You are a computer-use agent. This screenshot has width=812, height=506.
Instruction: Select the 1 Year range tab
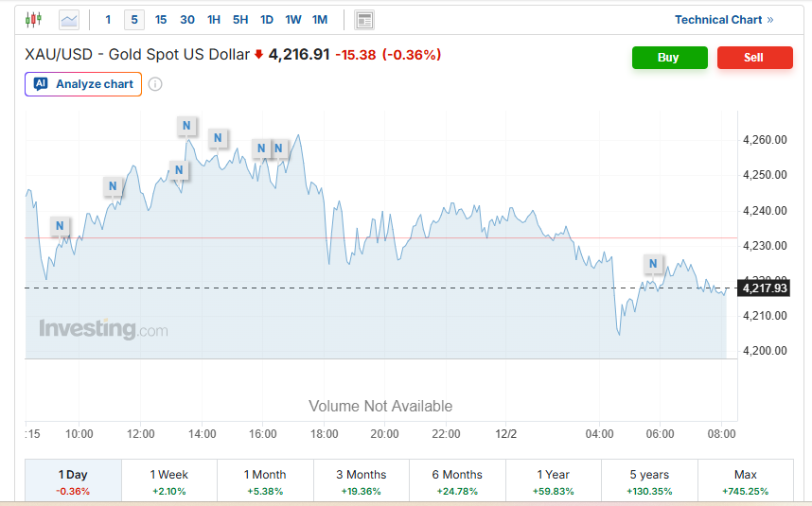[x=554, y=481]
